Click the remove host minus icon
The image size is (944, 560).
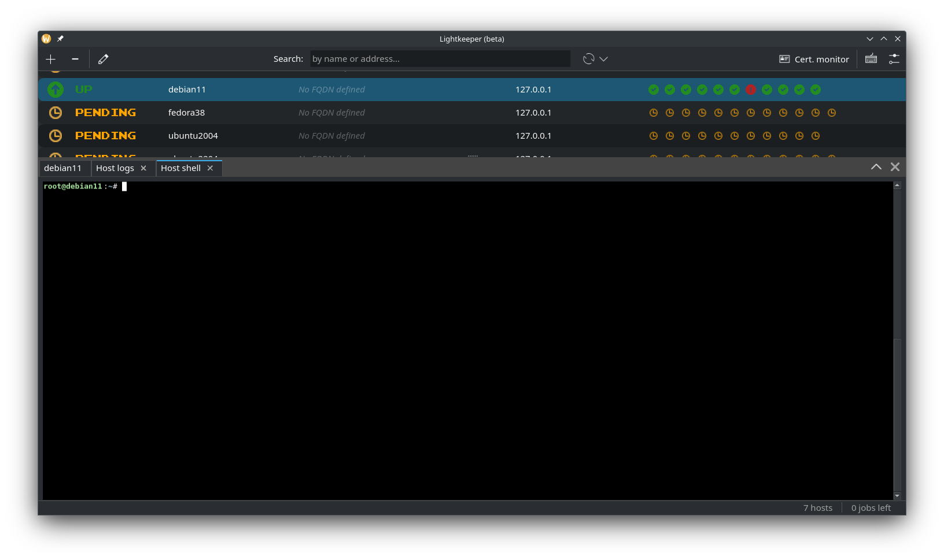point(75,59)
